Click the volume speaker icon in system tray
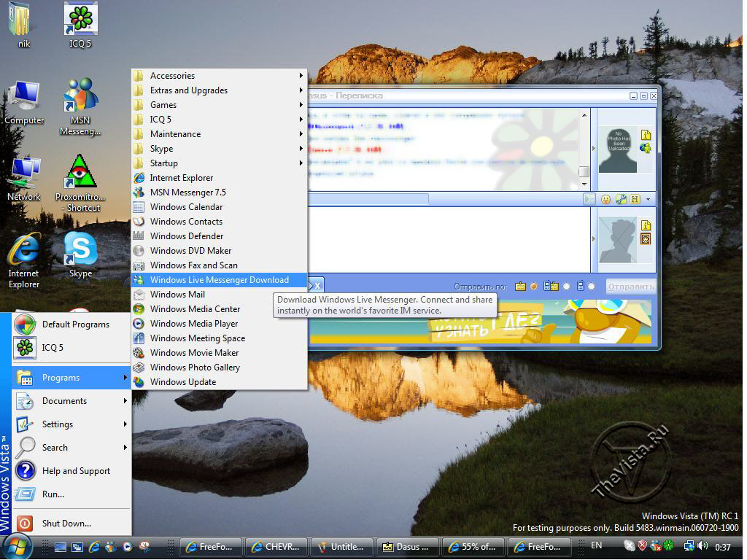This screenshot has width=747, height=560. tap(703, 545)
